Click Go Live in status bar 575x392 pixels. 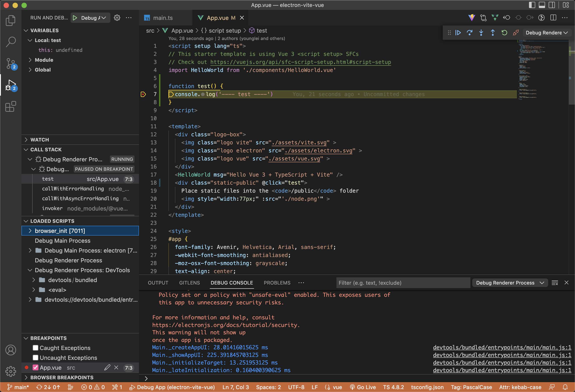click(x=363, y=387)
